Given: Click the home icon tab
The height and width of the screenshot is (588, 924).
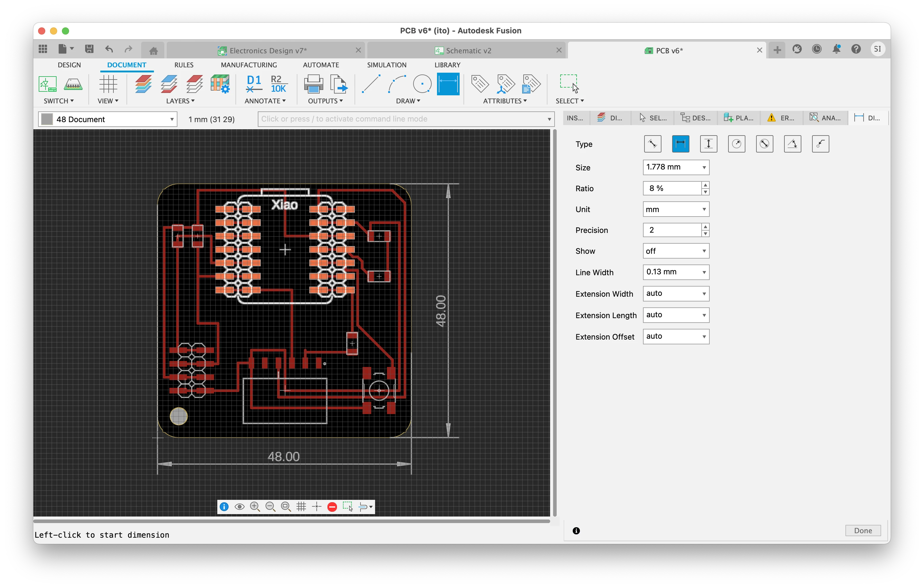Looking at the screenshot, I should click(x=153, y=50).
